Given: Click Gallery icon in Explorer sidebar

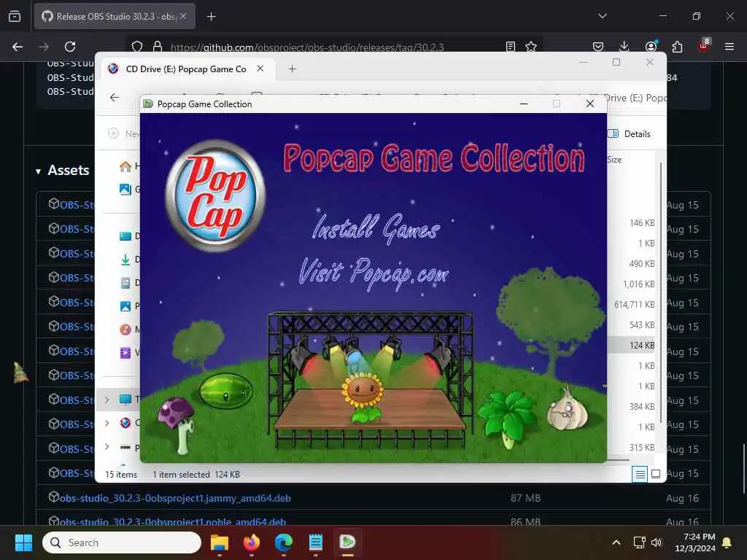Looking at the screenshot, I should coord(125,189).
